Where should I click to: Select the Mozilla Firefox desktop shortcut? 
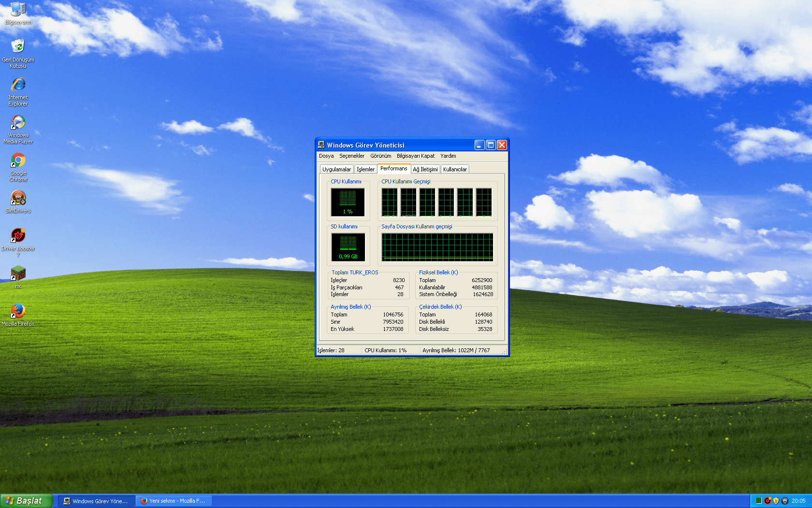tap(18, 315)
